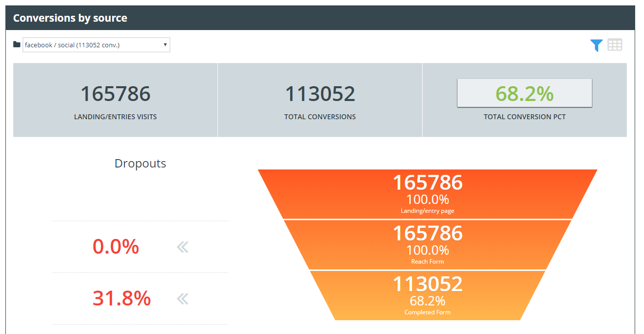Image resolution: width=644 pixels, height=334 pixels.
Task: Click the 165786 number in the visits stats card
Action: 115,94
